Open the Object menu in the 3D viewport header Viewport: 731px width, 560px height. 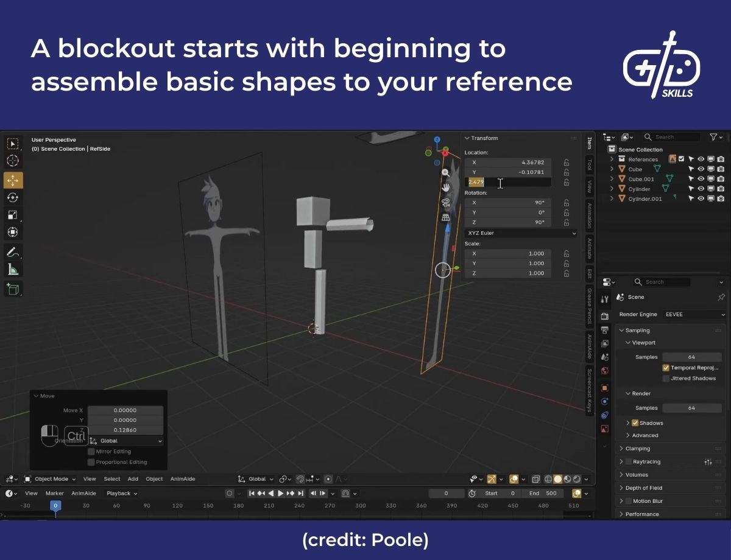(x=154, y=479)
